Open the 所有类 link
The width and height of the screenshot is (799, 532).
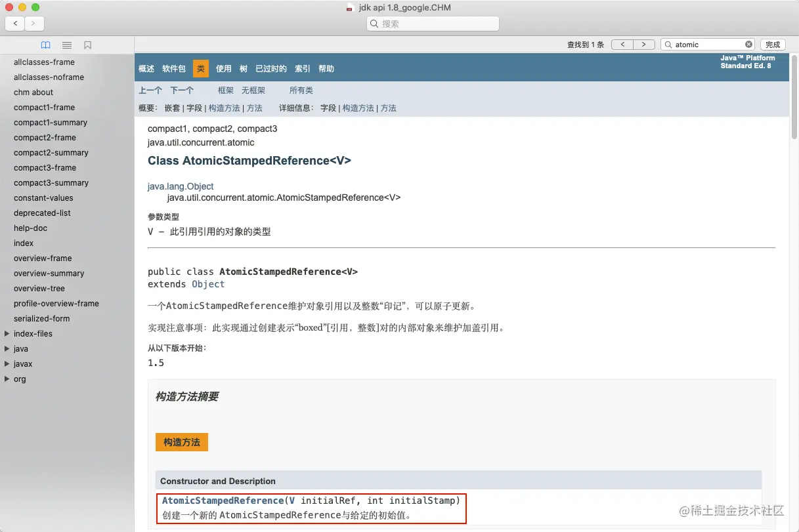[301, 91]
